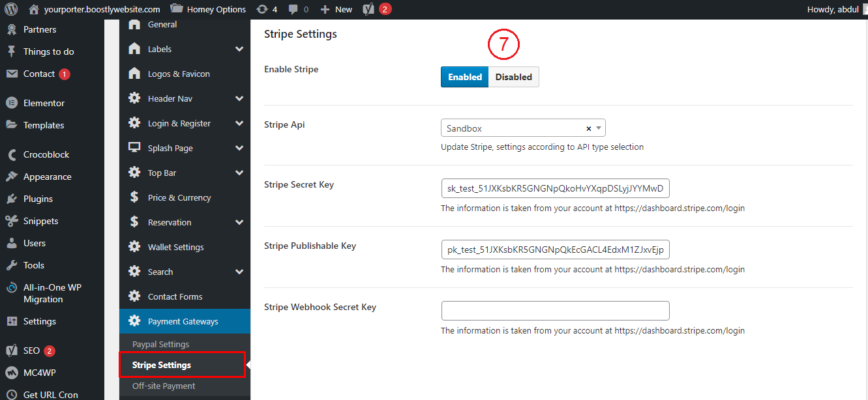Click the SEO Yoast sidebar icon

pos(12,350)
